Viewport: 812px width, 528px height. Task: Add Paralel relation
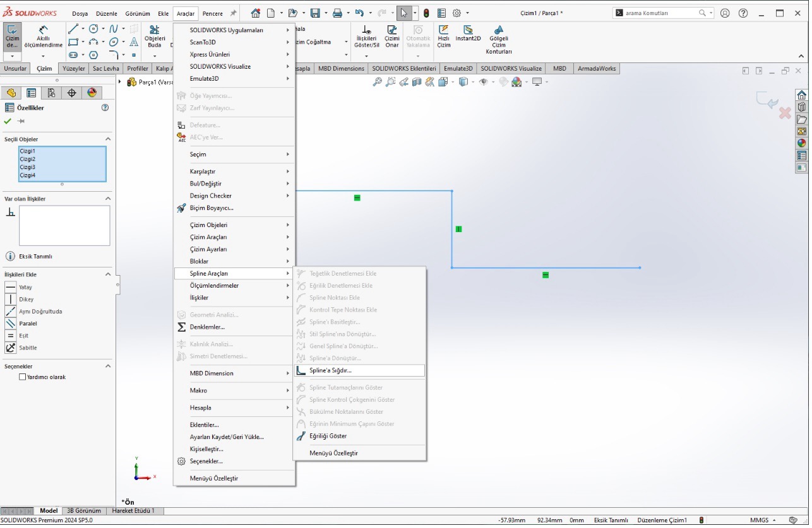(10, 323)
